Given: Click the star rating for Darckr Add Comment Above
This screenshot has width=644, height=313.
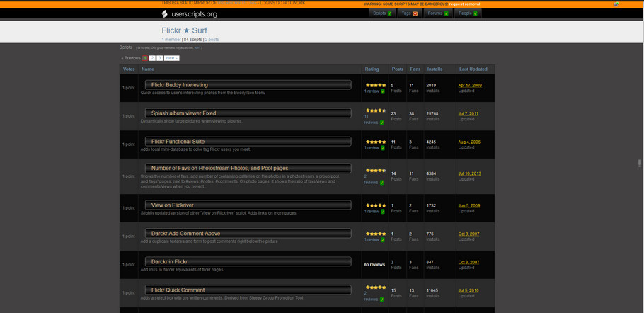Looking at the screenshot, I should pos(376,233).
